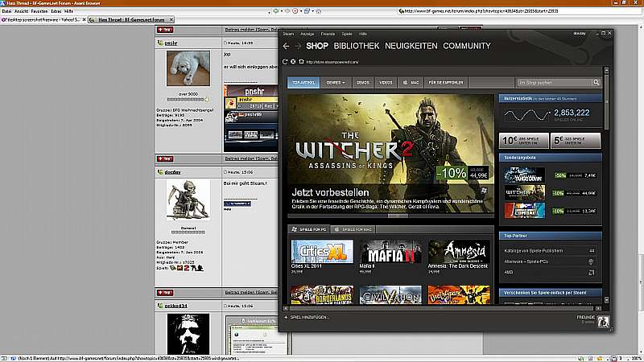Click the Steam store horizontal scrollbar
Viewport: 644px width, 362px height.
pyautogui.click(x=442, y=308)
